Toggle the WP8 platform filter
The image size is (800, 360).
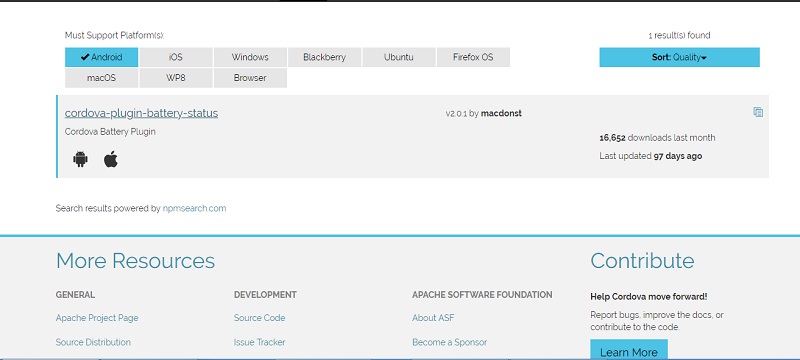point(176,78)
